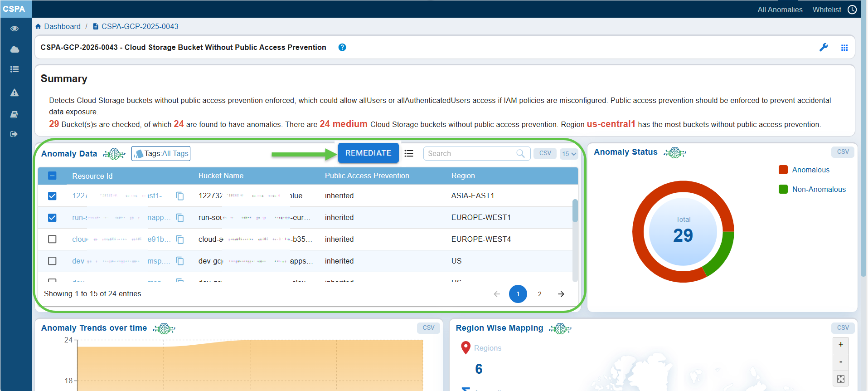The height and width of the screenshot is (391, 868).
Task: Copy the ASIA-EAST1 row resource ID
Action: 180,196
